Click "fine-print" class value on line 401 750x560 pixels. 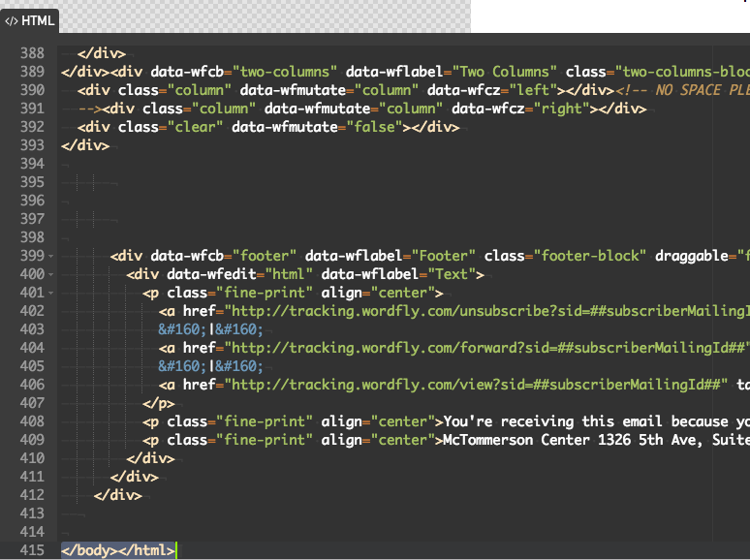click(x=264, y=293)
